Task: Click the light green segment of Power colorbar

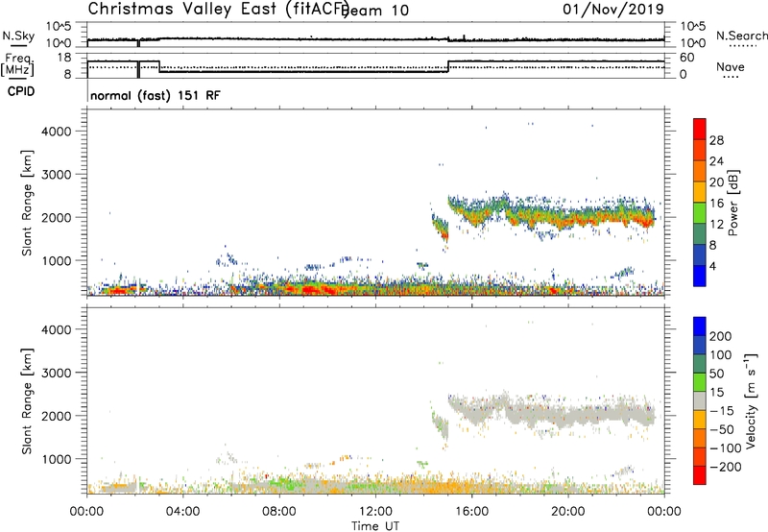Action: (700, 213)
